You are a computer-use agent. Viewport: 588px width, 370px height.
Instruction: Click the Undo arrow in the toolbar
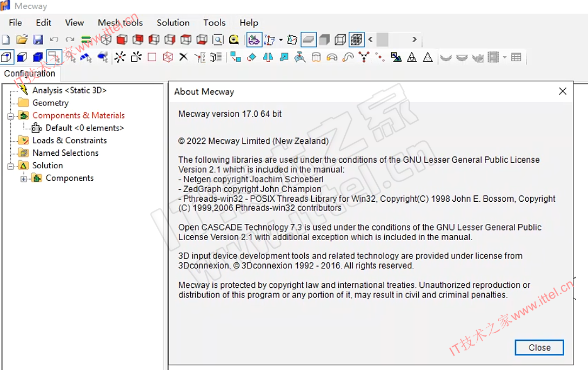[x=54, y=39]
